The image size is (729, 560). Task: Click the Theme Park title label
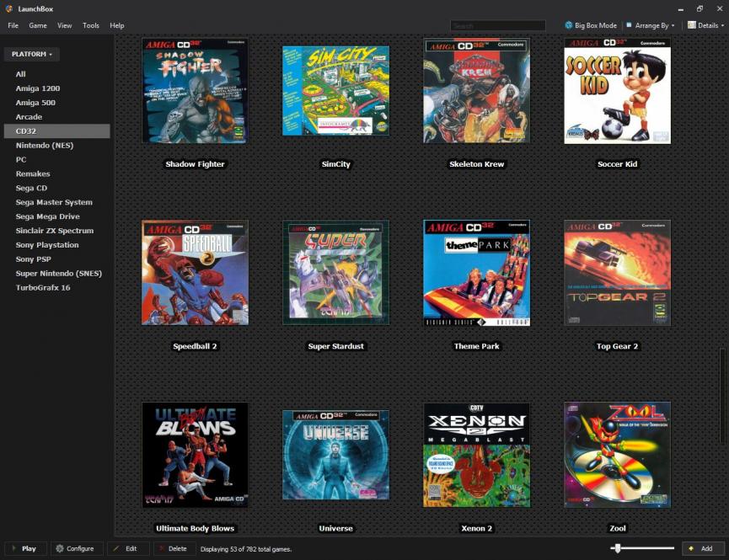(x=477, y=346)
